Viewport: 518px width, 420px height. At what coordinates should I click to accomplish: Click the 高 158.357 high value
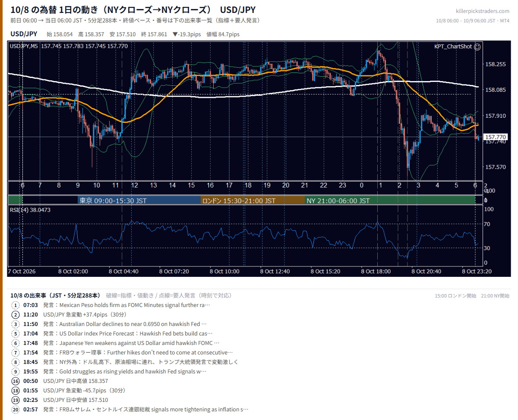[x=91, y=34]
